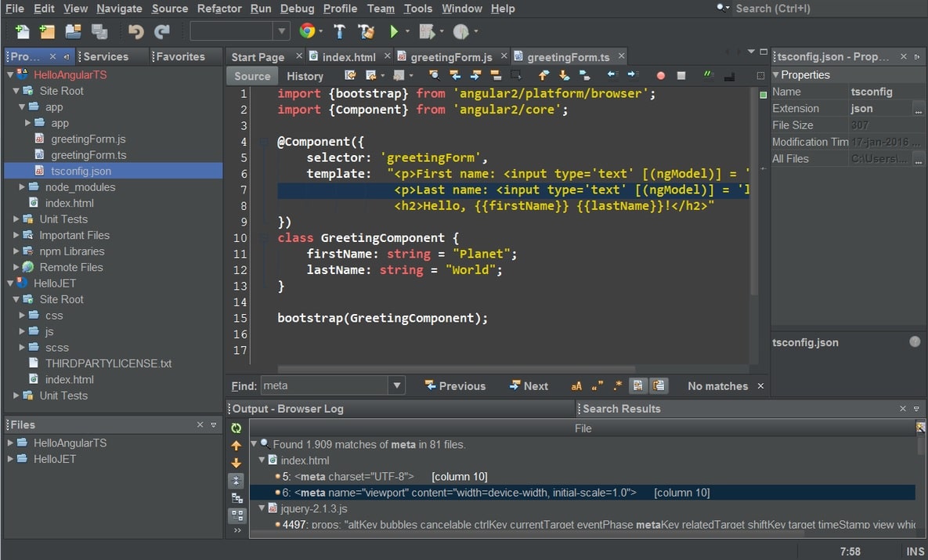Collapse the HelloJET project node
This screenshot has width=928, height=560.
[10, 284]
